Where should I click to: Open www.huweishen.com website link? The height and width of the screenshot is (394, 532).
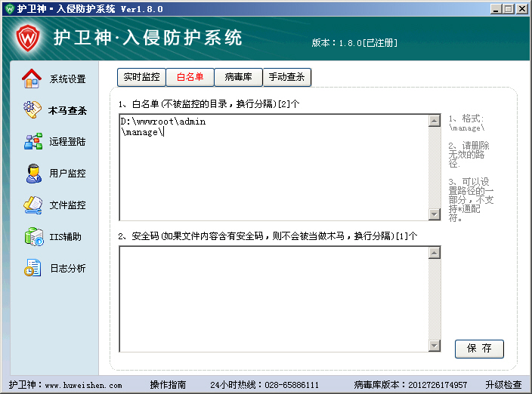[83, 385]
